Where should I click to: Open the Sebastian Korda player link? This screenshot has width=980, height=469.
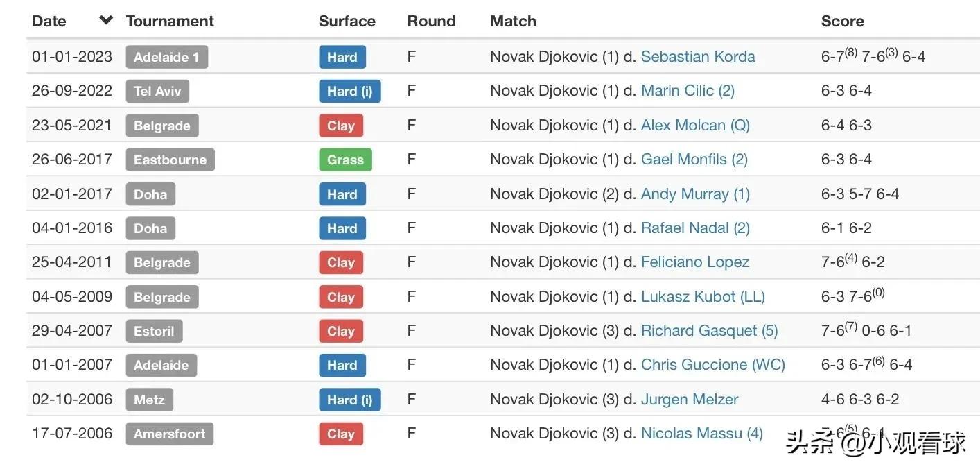pos(698,56)
